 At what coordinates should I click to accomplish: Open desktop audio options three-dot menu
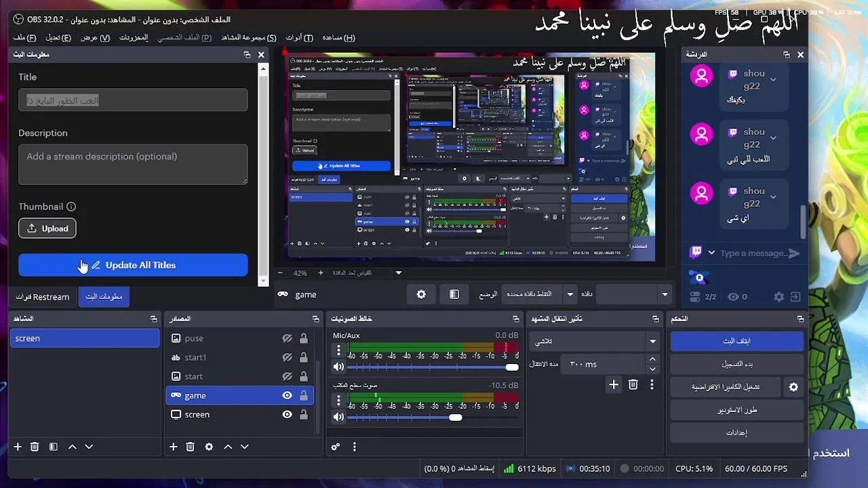338,400
